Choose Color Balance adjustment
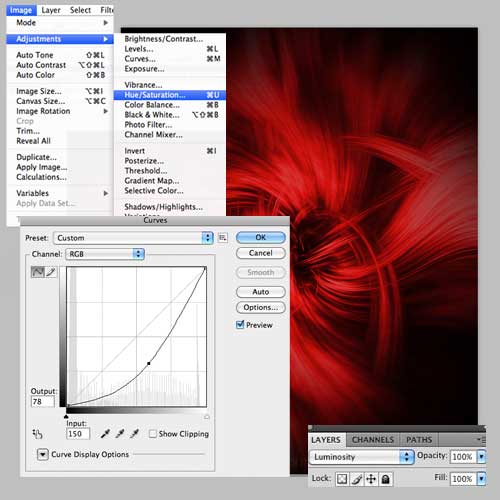The height and width of the screenshot is (500, 500). (170, 105)
